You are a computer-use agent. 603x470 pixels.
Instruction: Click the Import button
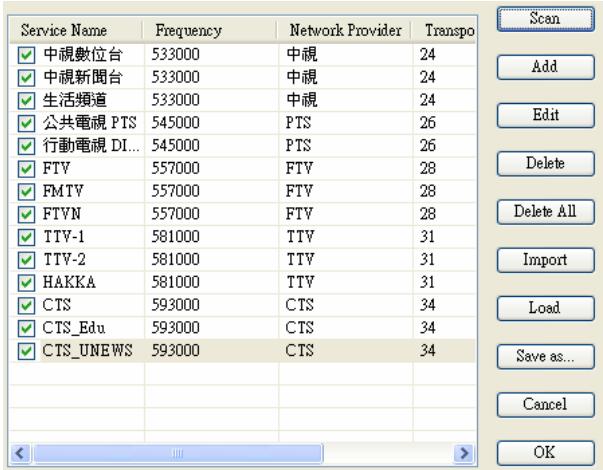[545, 260]
